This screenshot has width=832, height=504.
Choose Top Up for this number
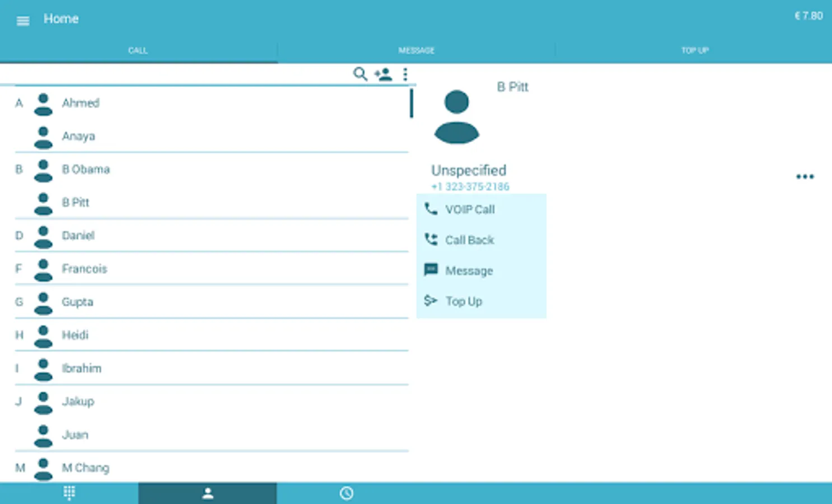click(x=482, y=301)
